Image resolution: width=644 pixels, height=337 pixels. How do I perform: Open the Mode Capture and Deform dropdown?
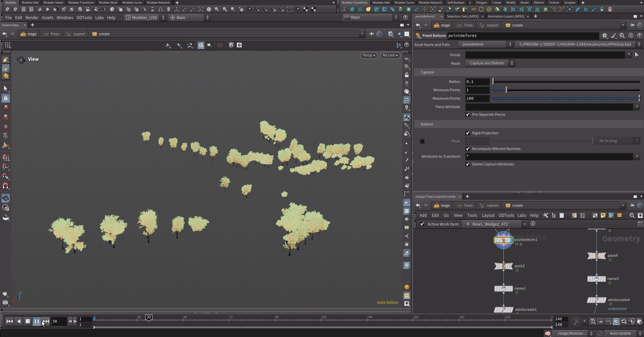coord(489,63)
